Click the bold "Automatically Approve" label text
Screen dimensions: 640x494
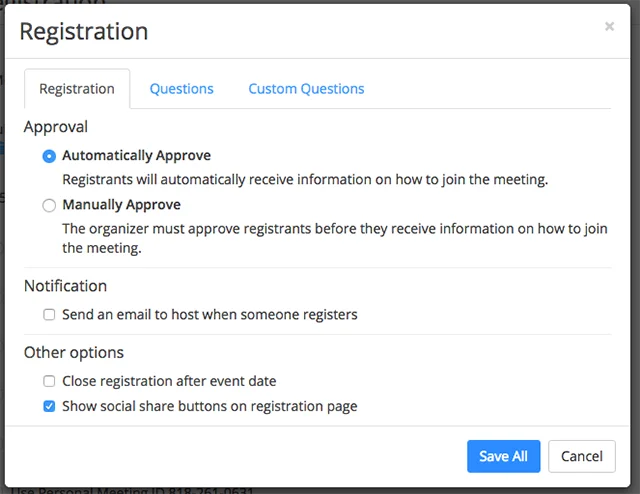click(x=136, y=156)
